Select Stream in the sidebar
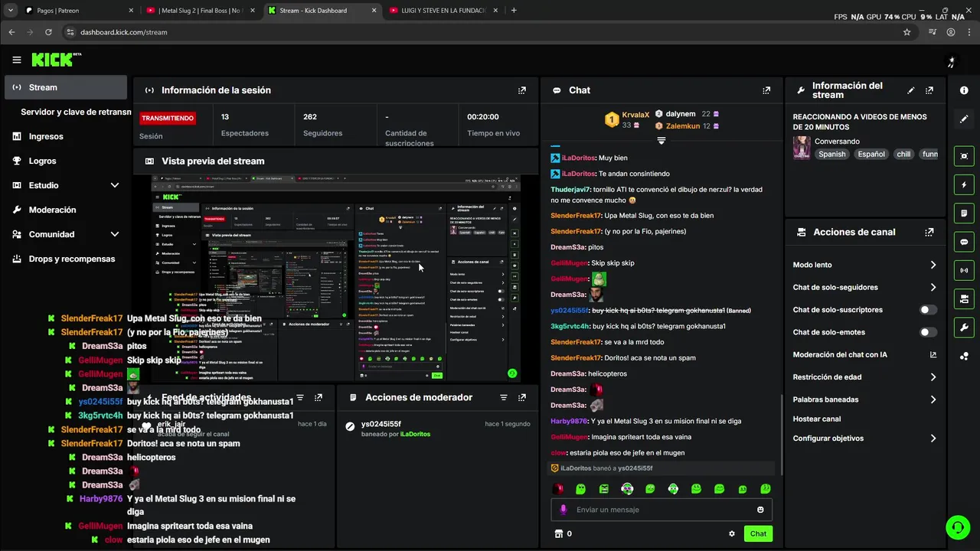The image size is (980, 551). (66, 87)
